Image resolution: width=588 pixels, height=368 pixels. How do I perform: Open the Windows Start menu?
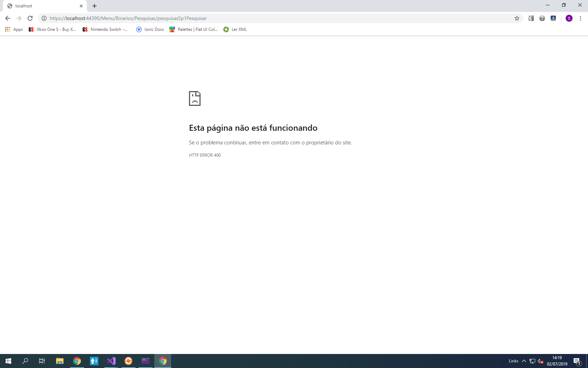click(8, 361)
